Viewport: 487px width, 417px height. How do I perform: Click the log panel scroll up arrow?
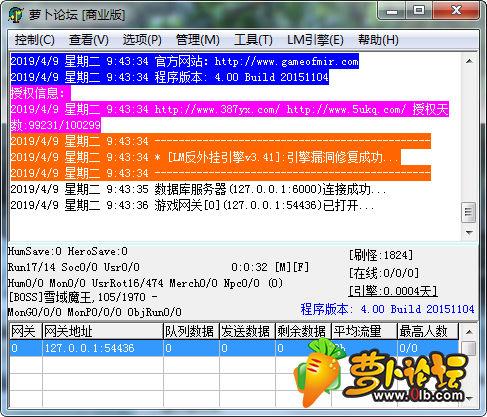(469, 61)
